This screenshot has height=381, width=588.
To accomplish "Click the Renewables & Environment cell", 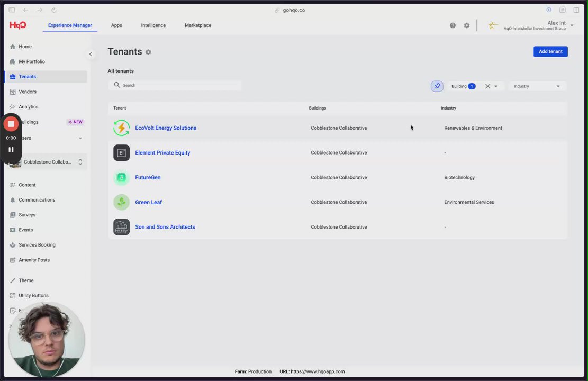I will [x=473, y=128].
